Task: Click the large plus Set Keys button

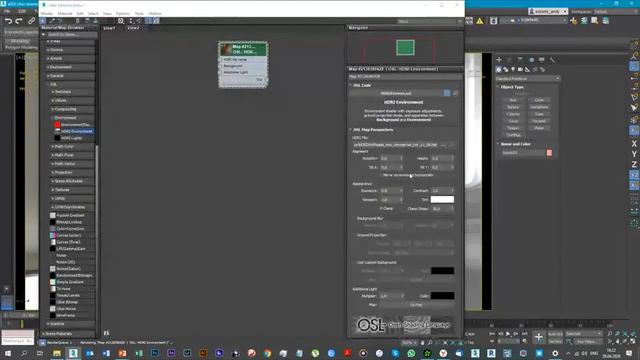Action: (x=538, y=337)
